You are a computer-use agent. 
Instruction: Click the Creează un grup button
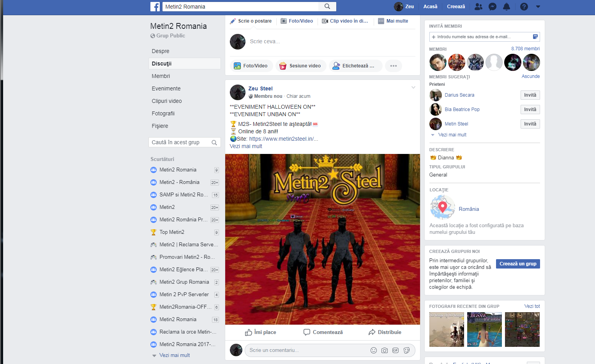point(518,264)
